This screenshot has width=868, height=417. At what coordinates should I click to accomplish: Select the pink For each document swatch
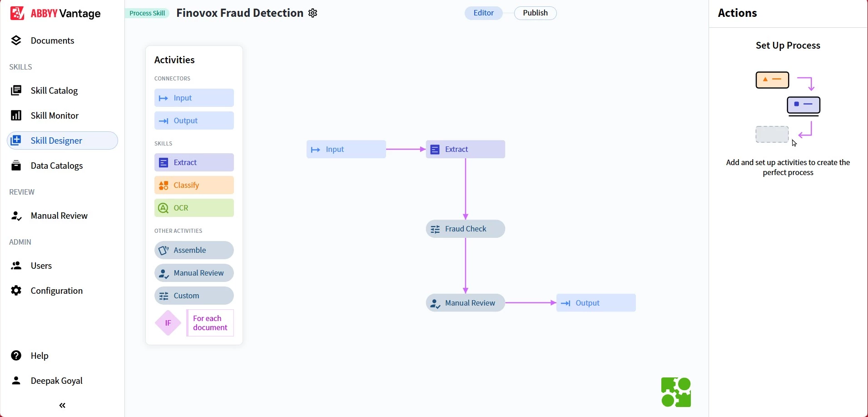point(209,323)
